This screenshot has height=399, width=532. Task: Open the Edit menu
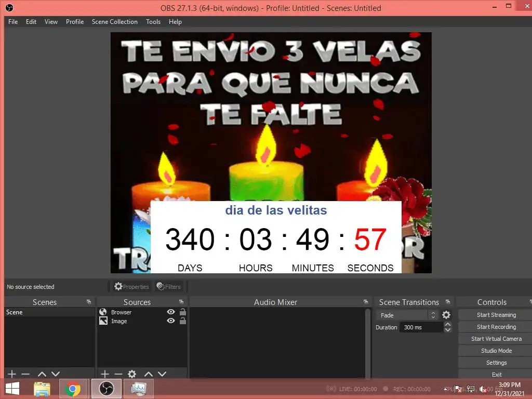(x=31, y=22)
